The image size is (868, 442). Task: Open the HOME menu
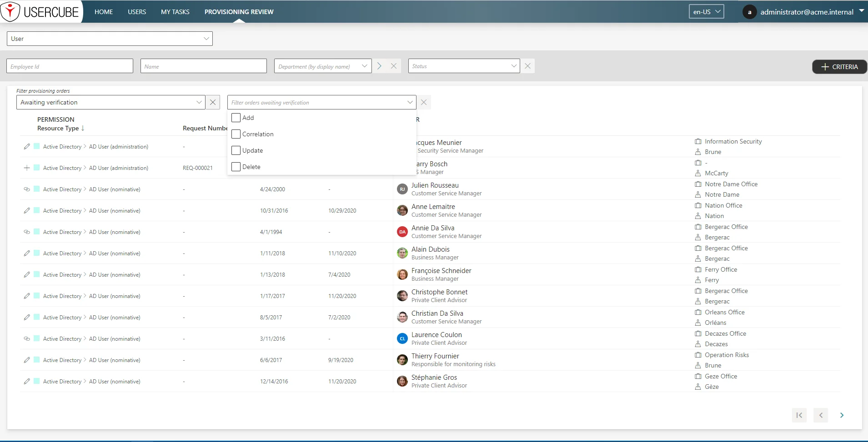pyautogui.click(x=104, y=12)
